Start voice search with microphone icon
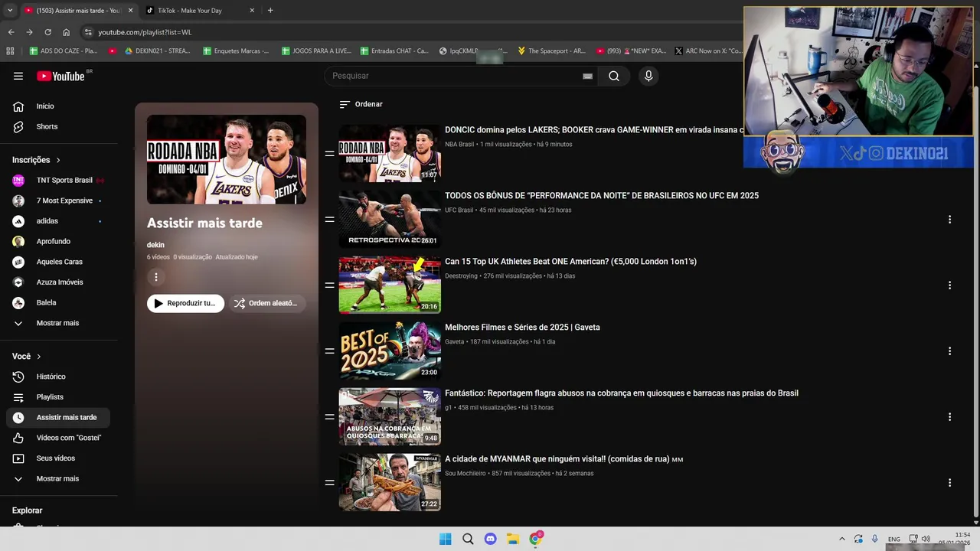Image resolution: width=980 pixels, height=551 pixels. 648,76
